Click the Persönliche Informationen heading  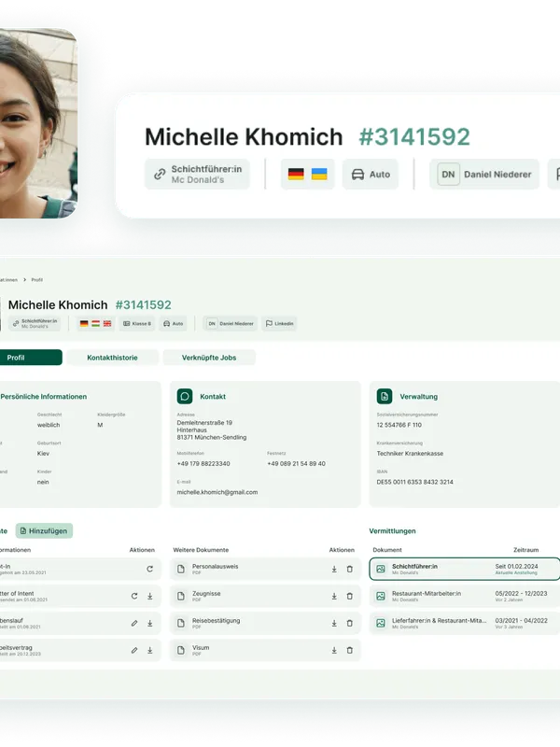(x=43, y=396)
